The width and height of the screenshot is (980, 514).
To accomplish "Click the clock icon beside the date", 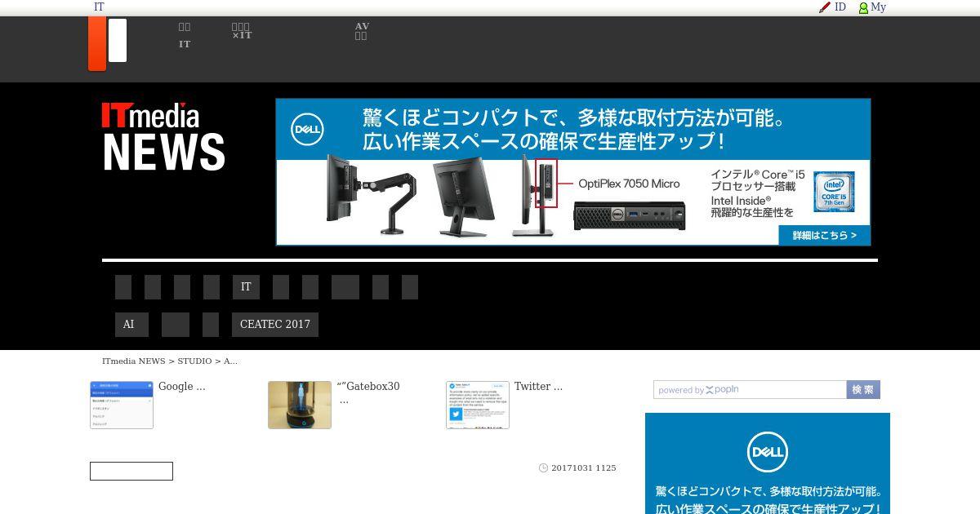I will coord(543,468).
